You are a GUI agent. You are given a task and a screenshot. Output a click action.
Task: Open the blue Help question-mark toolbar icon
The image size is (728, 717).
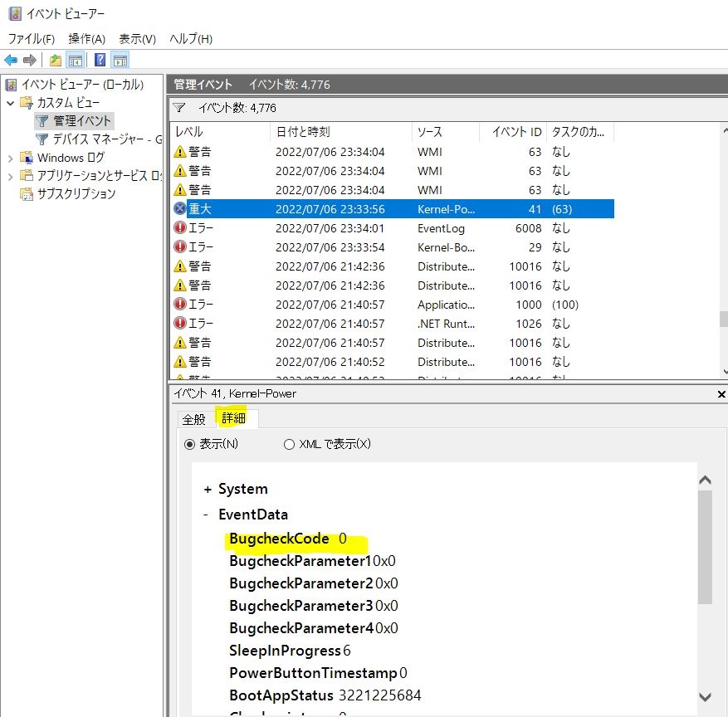pos(100,61)
